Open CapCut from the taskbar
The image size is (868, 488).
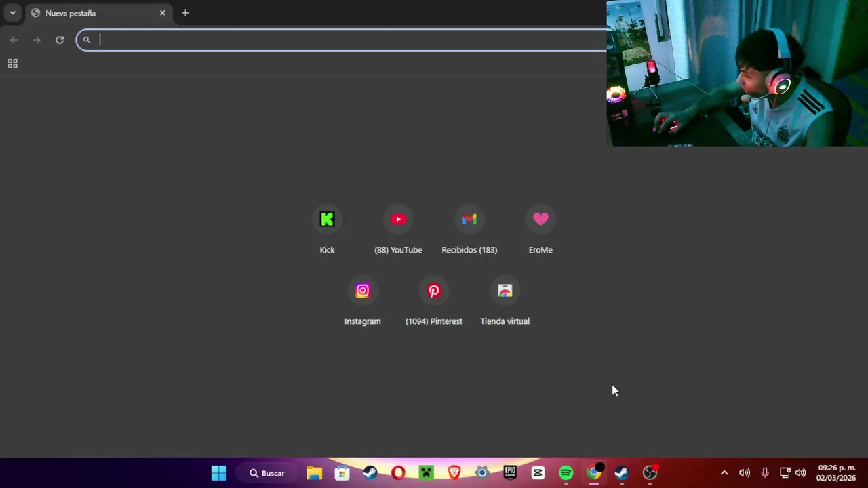[x=538, y=473]
